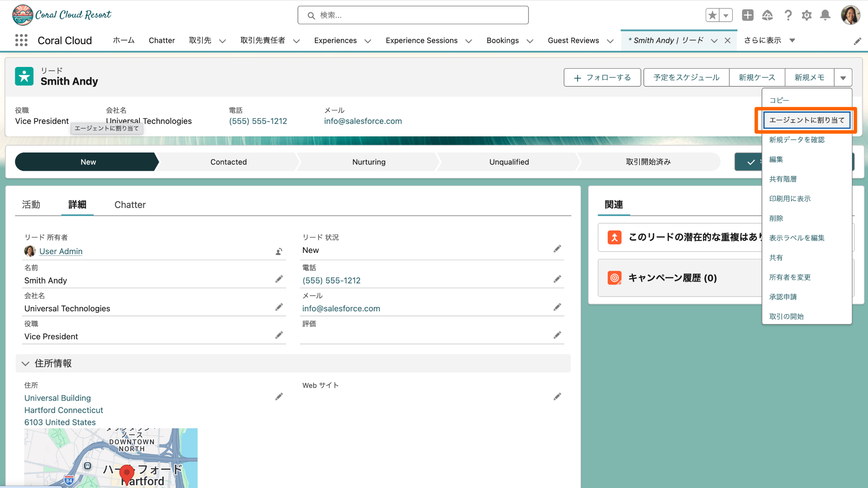
Task: Switch to the 活動 tab
Action: (31, 205)
